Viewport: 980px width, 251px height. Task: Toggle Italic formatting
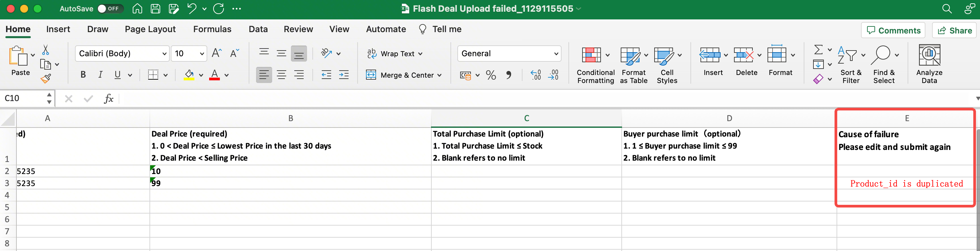101,75
